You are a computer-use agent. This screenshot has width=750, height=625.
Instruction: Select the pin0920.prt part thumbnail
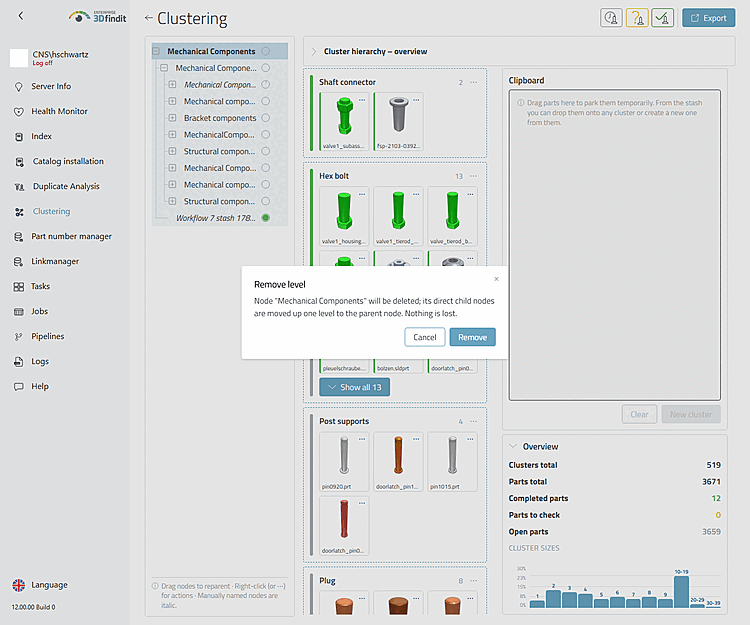click(x=344, y=461)
